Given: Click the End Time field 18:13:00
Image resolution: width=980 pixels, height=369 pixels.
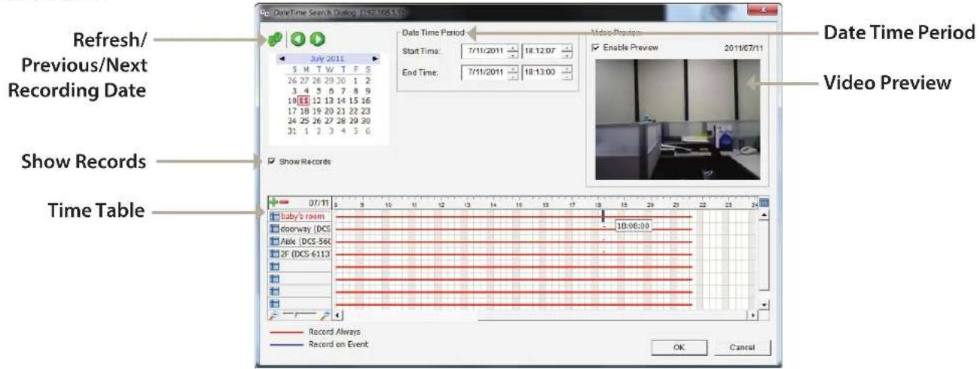Looking at the screenshot, I should coord(541,73).
